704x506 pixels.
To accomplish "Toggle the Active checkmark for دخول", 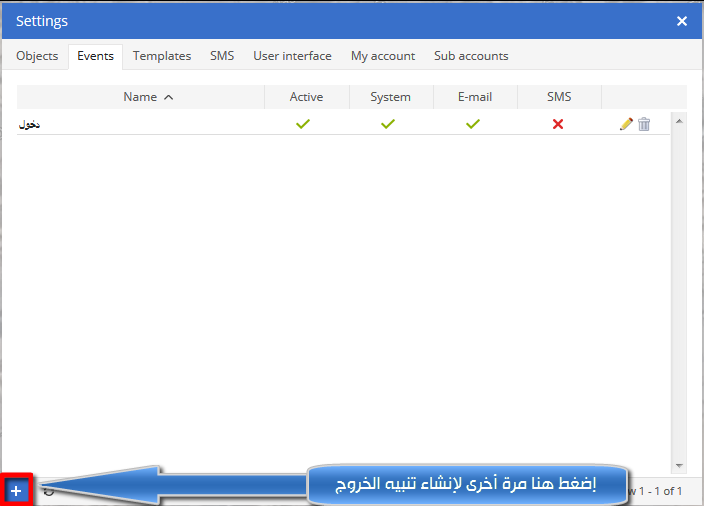I will [303, 124].
